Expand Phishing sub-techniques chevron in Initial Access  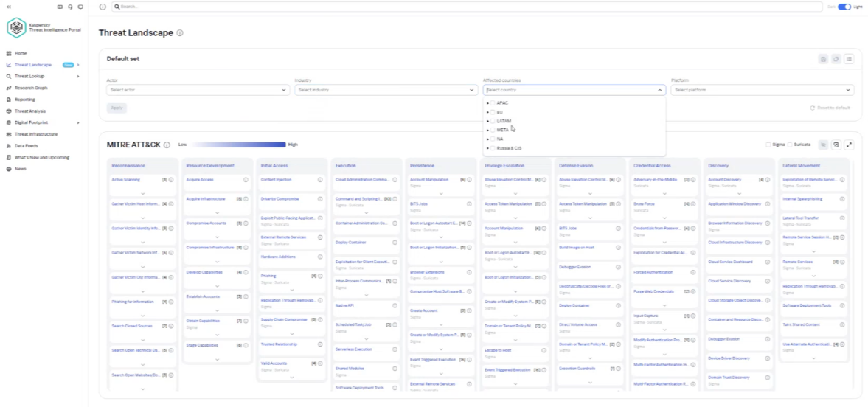click(292, 290)
